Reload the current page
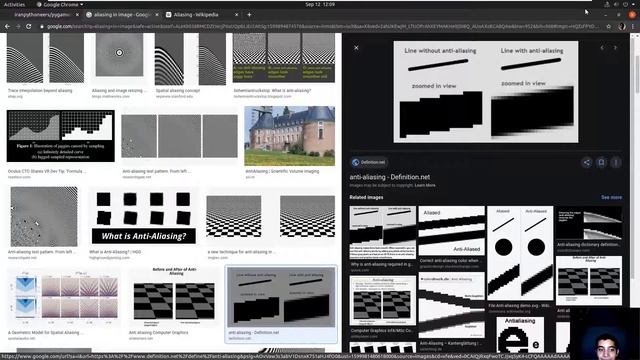This screenshot has width=640, height=360. pos(29,27)
